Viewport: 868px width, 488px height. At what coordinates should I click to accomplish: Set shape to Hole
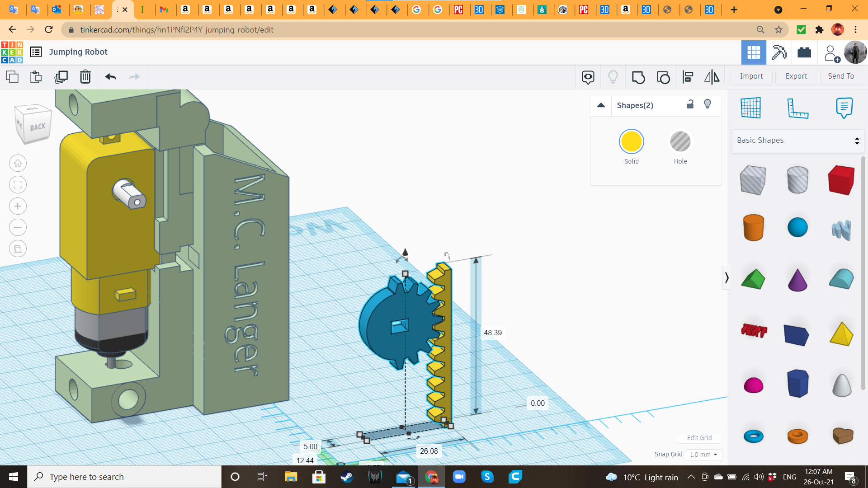[680, 142]
